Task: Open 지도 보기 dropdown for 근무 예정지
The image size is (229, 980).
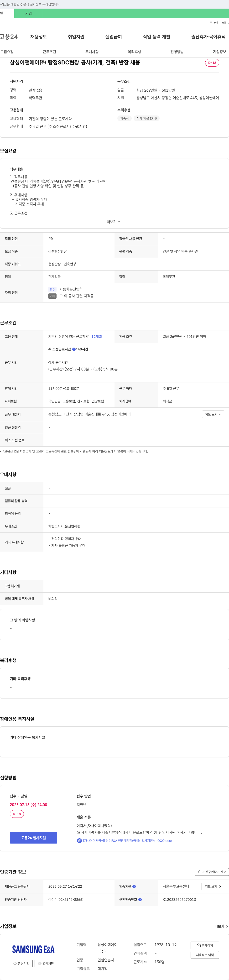Action: (x=213, y=414)
